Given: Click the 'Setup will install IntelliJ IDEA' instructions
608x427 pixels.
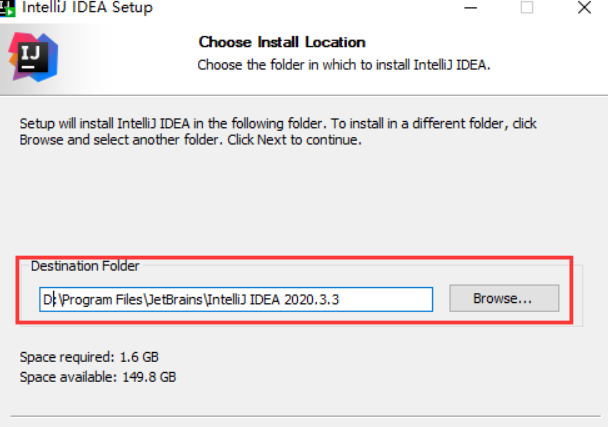Looking at the screenshot, I should click(x=278, y=131).
